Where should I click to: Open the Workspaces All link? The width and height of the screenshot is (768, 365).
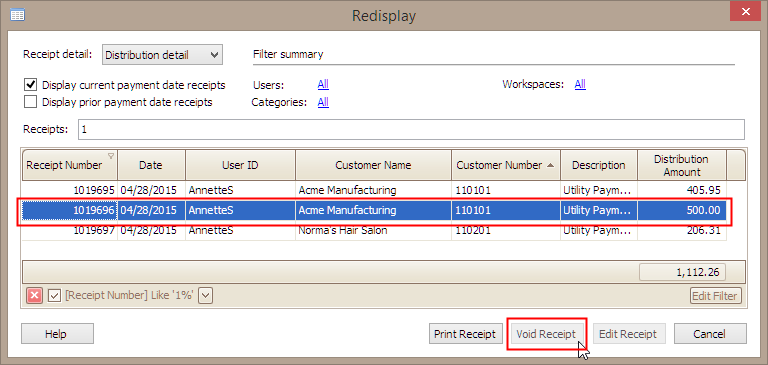[x=580, y=84]
